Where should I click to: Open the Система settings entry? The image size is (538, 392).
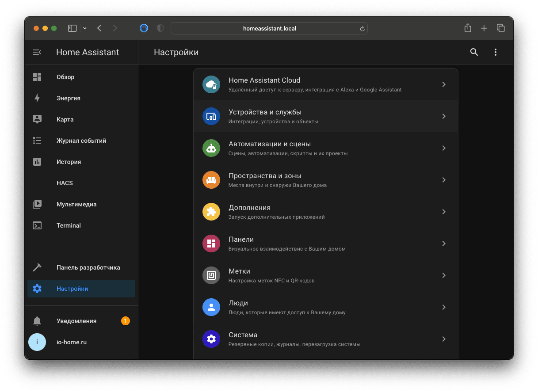click(326, 339)
